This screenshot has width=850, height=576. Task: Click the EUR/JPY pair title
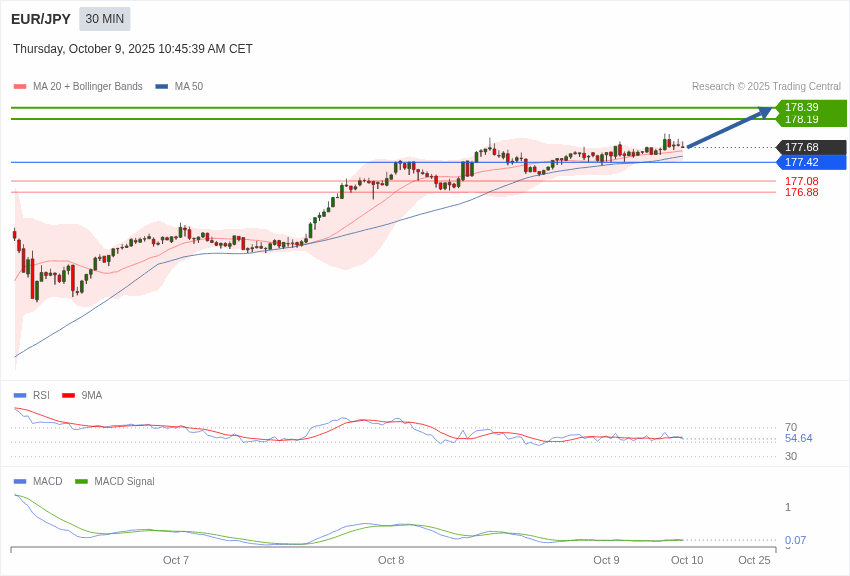41,19
